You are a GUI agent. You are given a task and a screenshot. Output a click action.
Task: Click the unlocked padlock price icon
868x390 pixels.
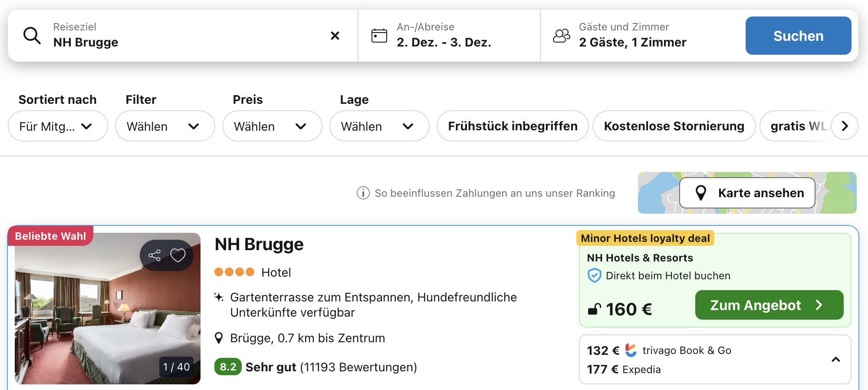pyautogui.click(x=594, y=309)
